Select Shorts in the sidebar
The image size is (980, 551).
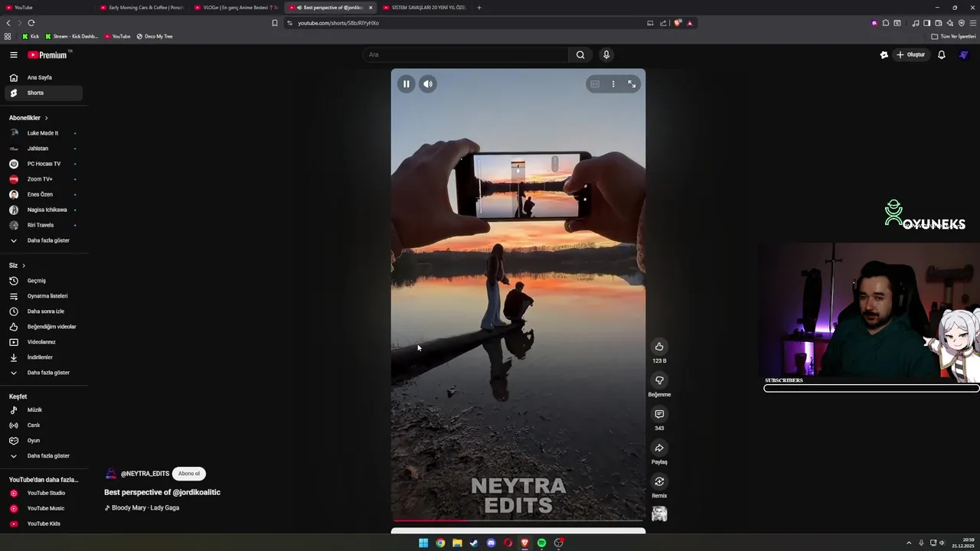coord(44,93)
